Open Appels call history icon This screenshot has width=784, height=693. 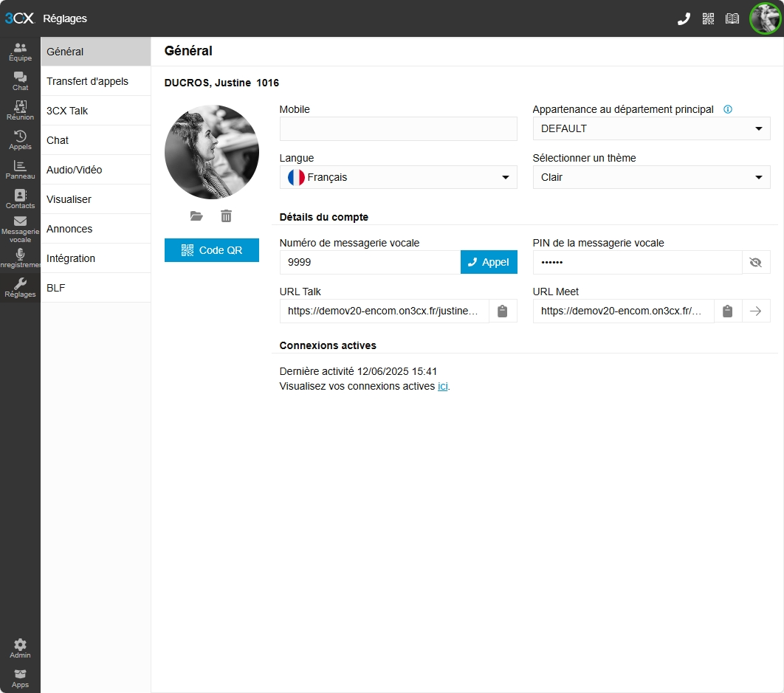coord(20,140)
